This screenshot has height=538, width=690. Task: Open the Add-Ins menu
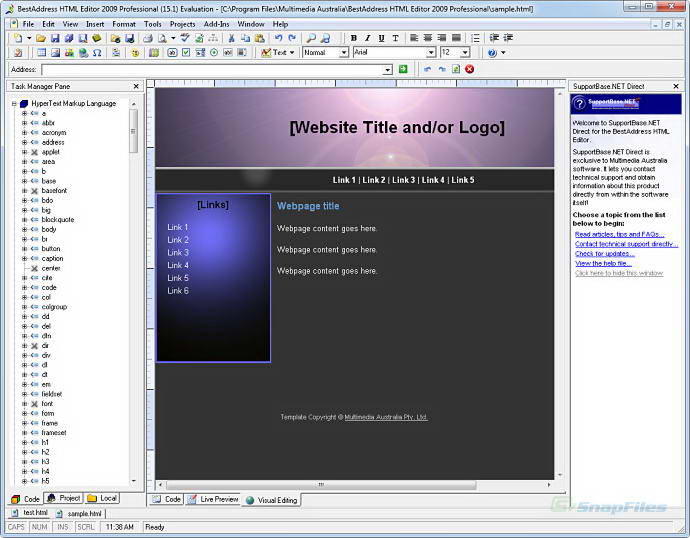(x=216, y=24)
